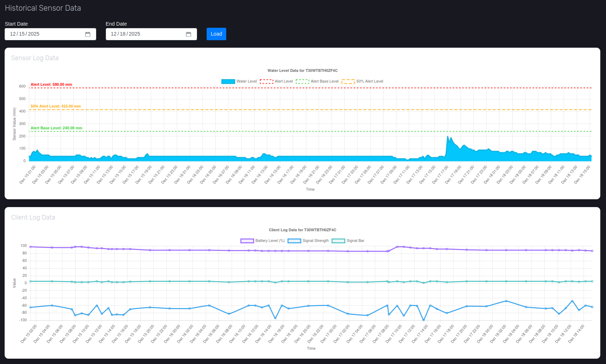The image size is (606, 364).
Task: Hide the Signal Strength legend swatch
Action: point(294,241)
